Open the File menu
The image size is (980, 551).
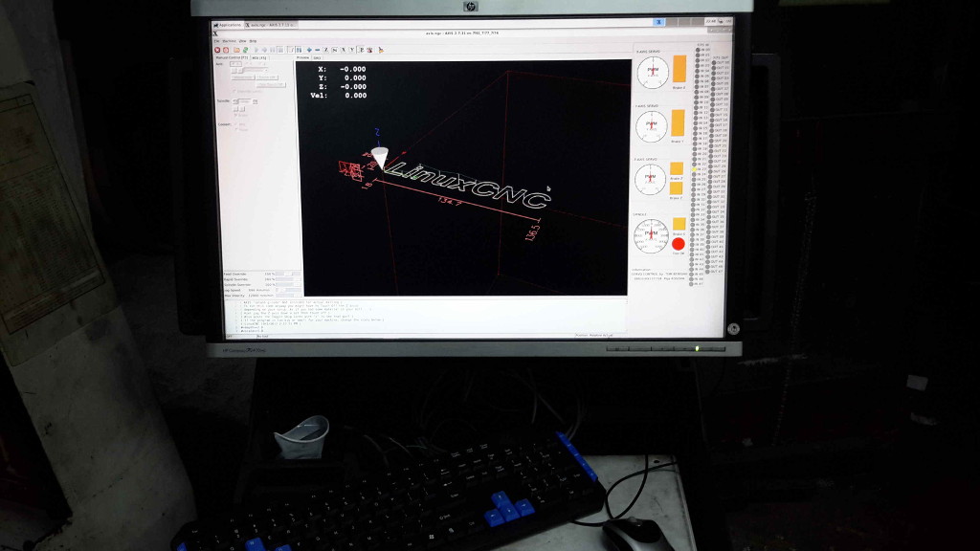217,41
